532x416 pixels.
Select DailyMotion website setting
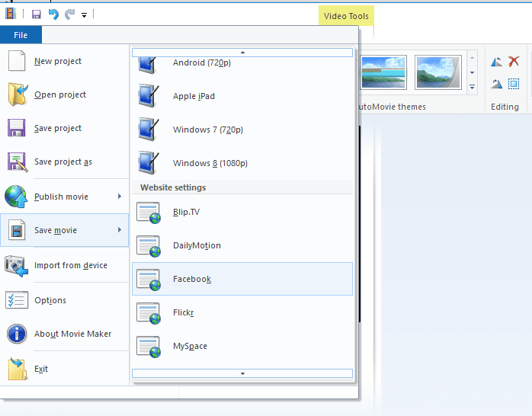pyautogui.click(x=242, y=245)
